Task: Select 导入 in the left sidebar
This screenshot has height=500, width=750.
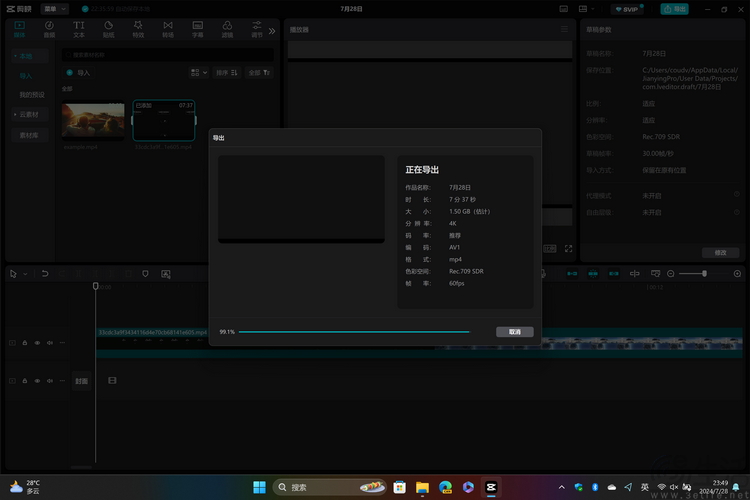Action: (26, 76)
